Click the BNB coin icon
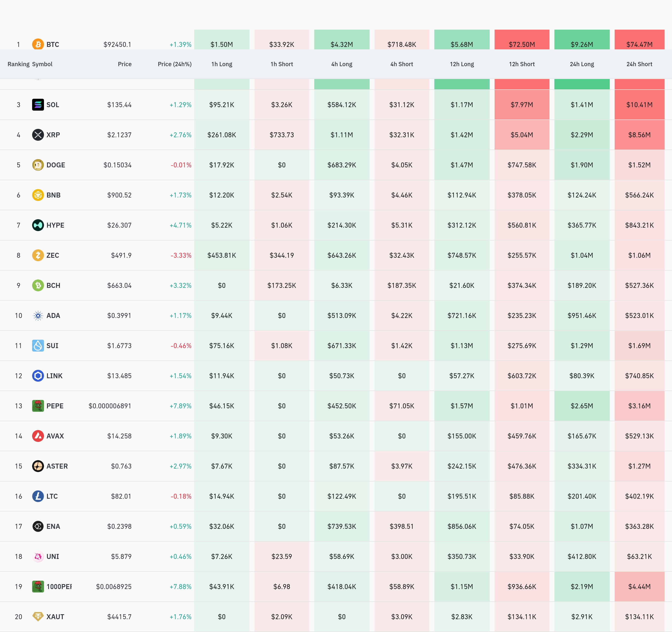 click(x=38, y=195)
